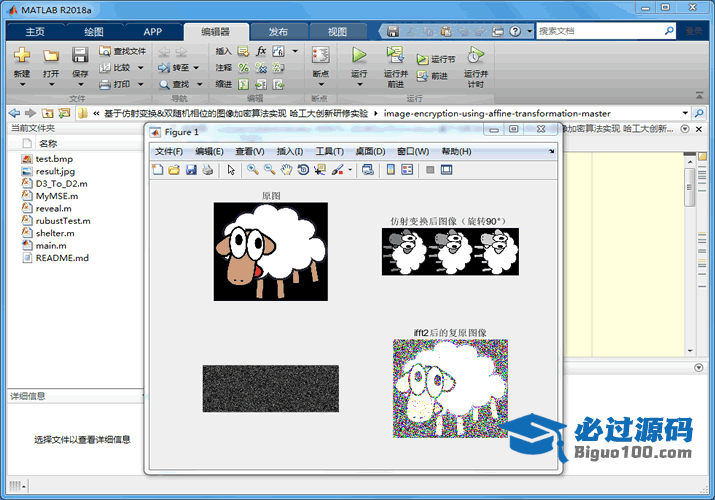Open 编辑(E) menu in the Figure 1 window
Image resolution: width=715 pixels, height=500 pixels.
point(209,151)
